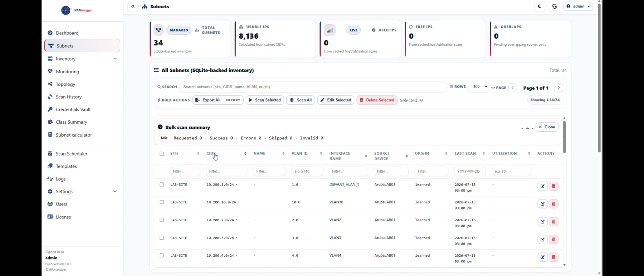Open Class Summary page

(82, 122)
